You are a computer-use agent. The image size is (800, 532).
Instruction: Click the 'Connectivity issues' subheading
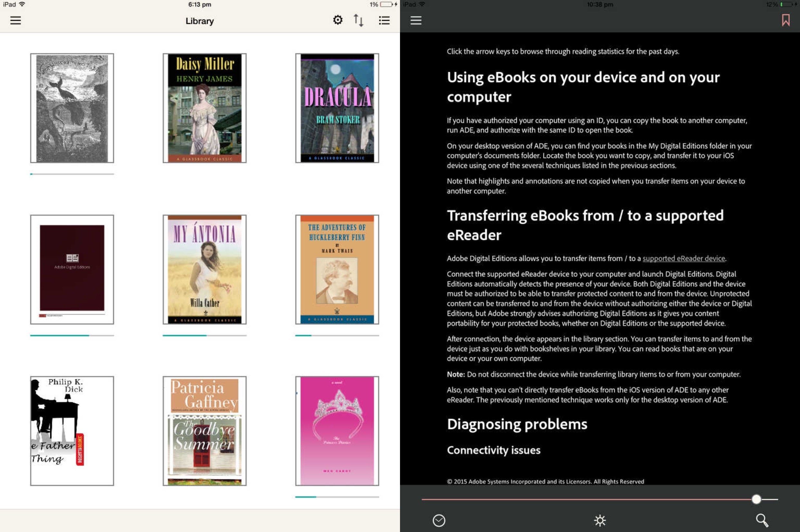click(494, 450)
